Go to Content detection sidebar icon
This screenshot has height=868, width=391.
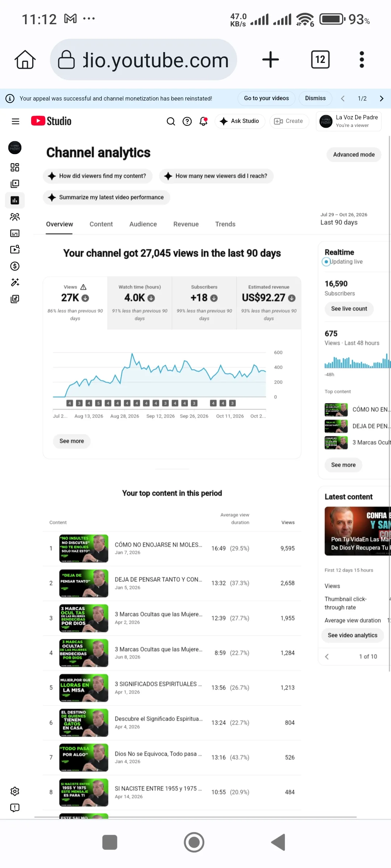coord(15,250)
